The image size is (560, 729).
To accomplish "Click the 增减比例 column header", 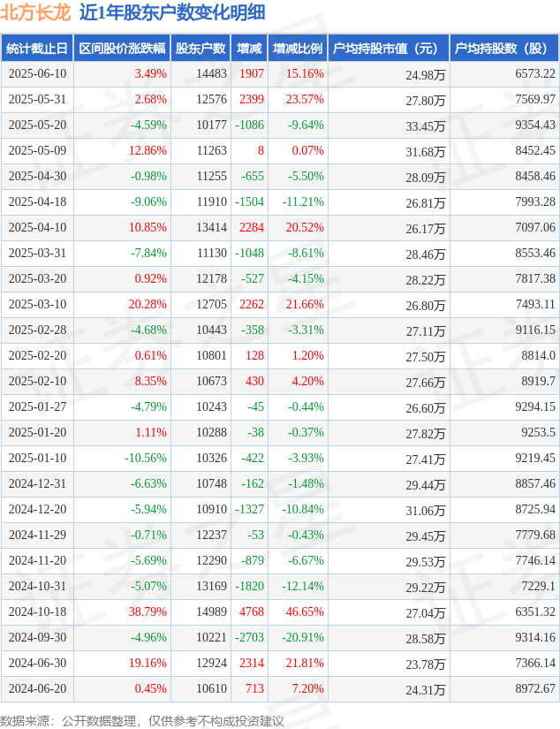I will tap(298, 49).
